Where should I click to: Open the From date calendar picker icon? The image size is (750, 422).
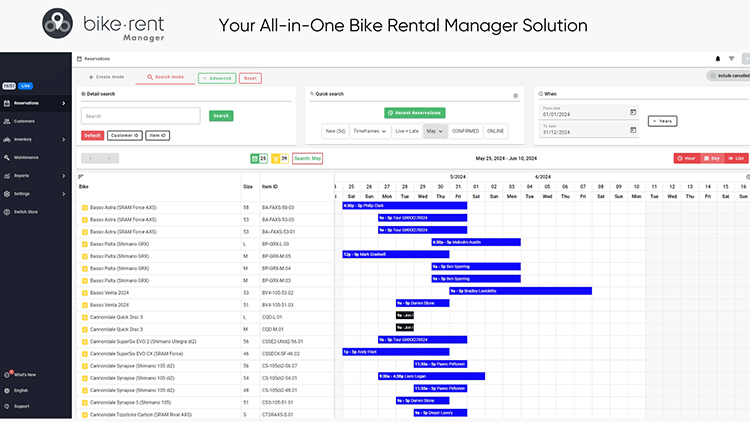click(633, 113)
